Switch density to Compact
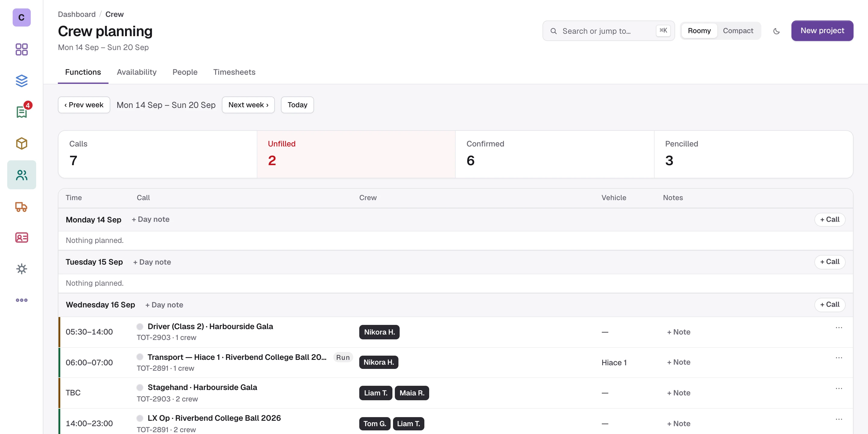 click(738, 31)
